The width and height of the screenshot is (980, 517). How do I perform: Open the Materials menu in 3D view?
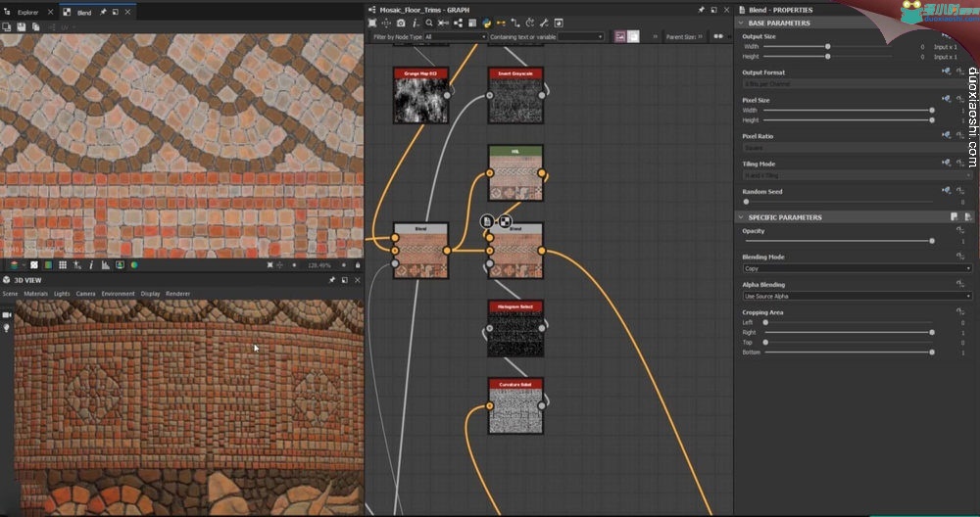[35, 294]
